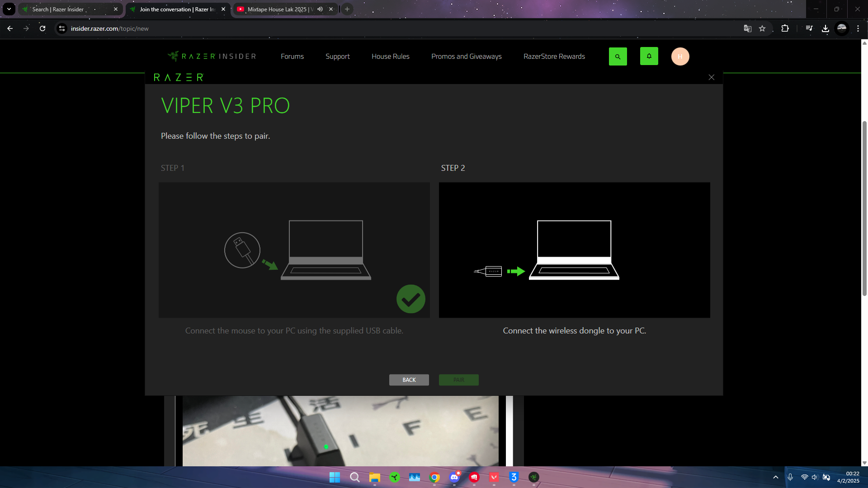Open the browser extensions puzzle icon
Image resolution: width=868 pixels, height=488 pixels.
pyautogui.click(x=785, y=28)
